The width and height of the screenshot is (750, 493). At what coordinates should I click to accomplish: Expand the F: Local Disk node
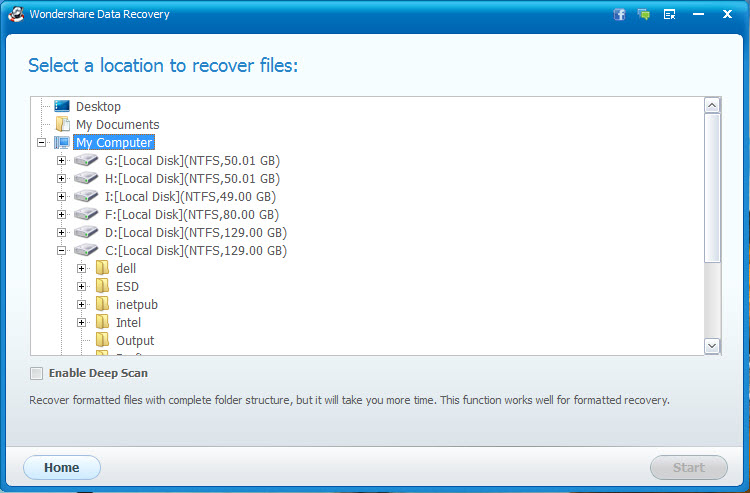coord(61,214)
